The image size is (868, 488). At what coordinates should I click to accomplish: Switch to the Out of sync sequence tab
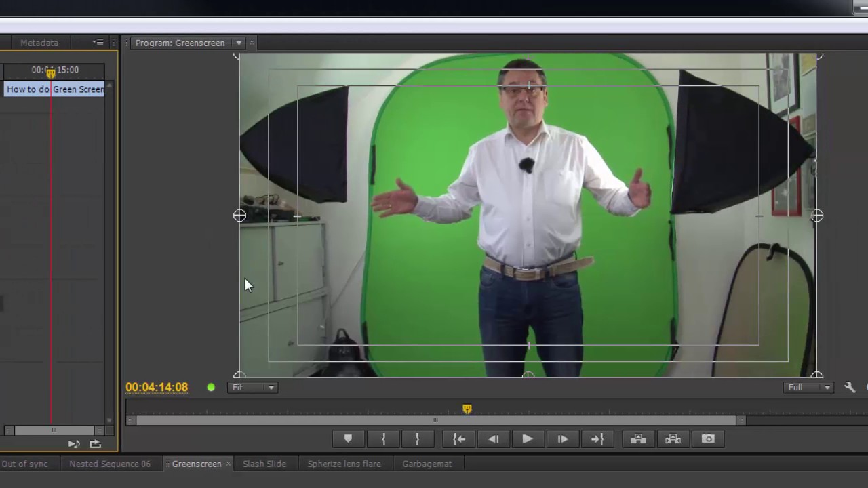(24, 464)
